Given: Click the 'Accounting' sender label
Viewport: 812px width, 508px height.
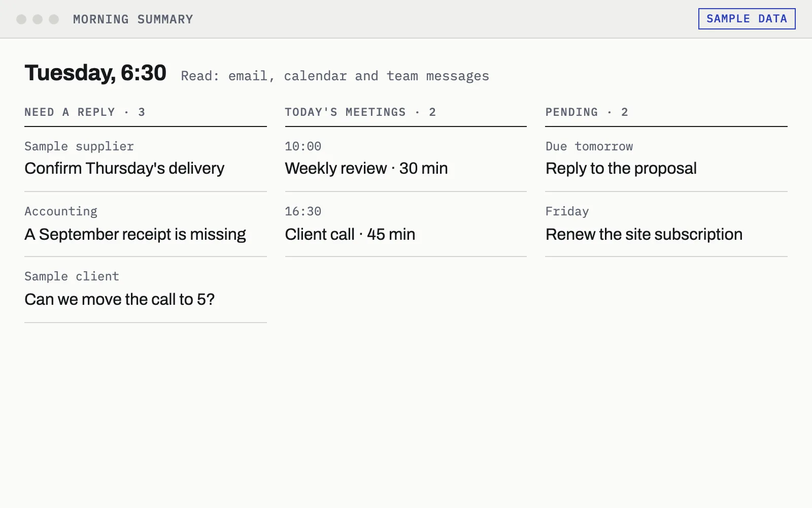Looking at the screenshot, I should click(61, 211).
